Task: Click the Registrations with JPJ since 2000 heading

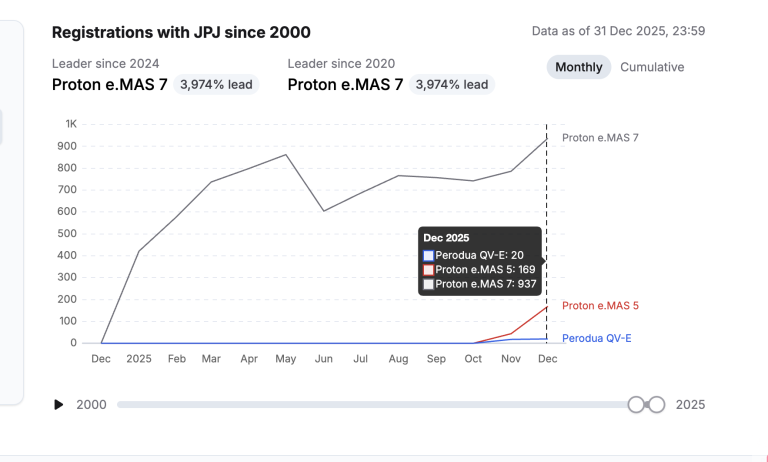Action: click(x=181, y=33)
